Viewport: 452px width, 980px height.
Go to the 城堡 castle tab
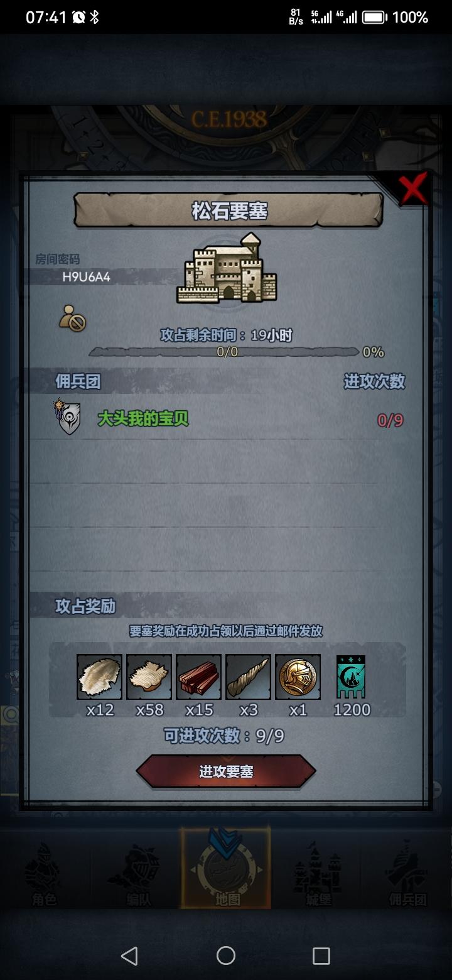(x=318, y=876)
